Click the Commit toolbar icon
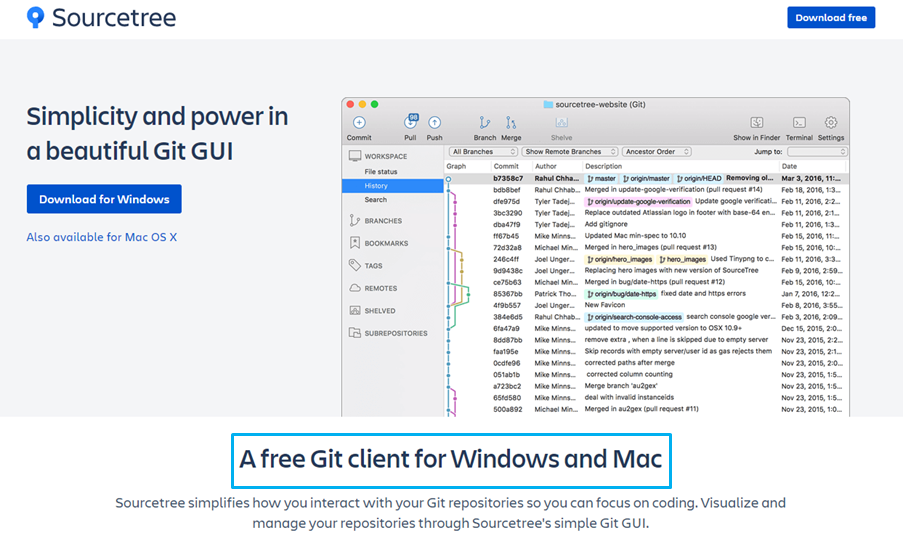 pyautogui.click(x=359, y=123)
